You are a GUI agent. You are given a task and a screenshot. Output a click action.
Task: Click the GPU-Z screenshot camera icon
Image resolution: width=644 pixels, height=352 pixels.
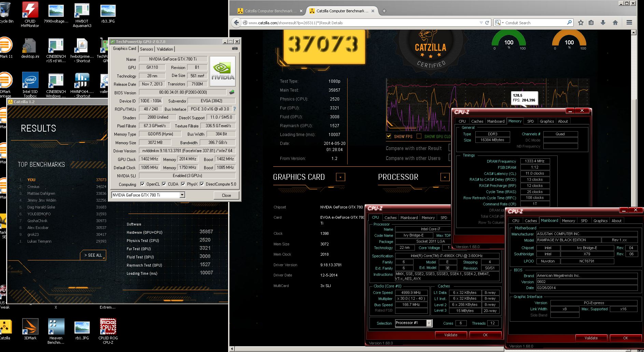(235, 49)
